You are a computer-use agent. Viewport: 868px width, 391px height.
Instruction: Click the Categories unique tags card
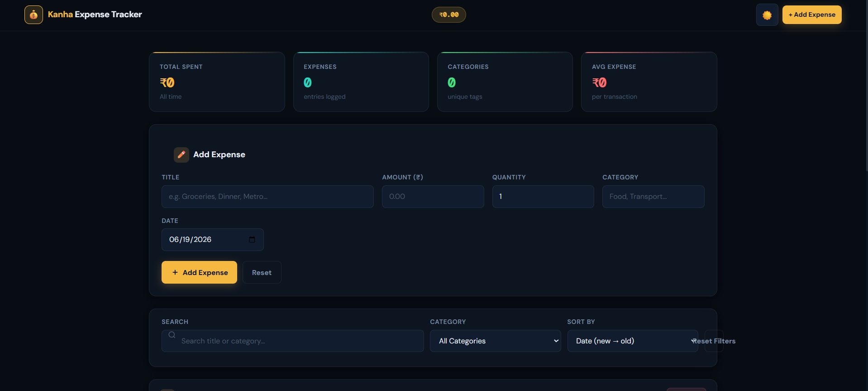tap(505, 82)
